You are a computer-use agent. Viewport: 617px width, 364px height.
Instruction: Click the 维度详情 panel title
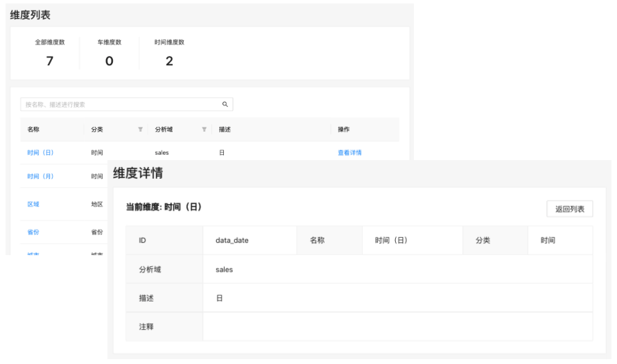(138, 174)
